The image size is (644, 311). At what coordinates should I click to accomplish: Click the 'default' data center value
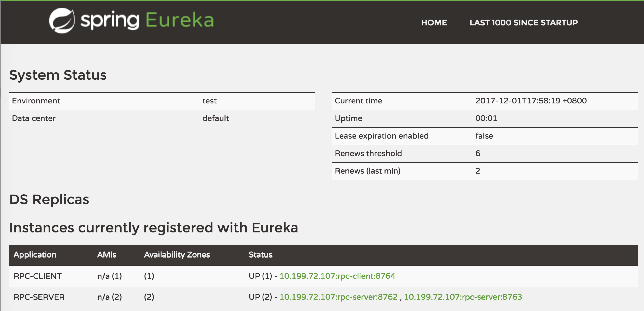pos(216,118)
